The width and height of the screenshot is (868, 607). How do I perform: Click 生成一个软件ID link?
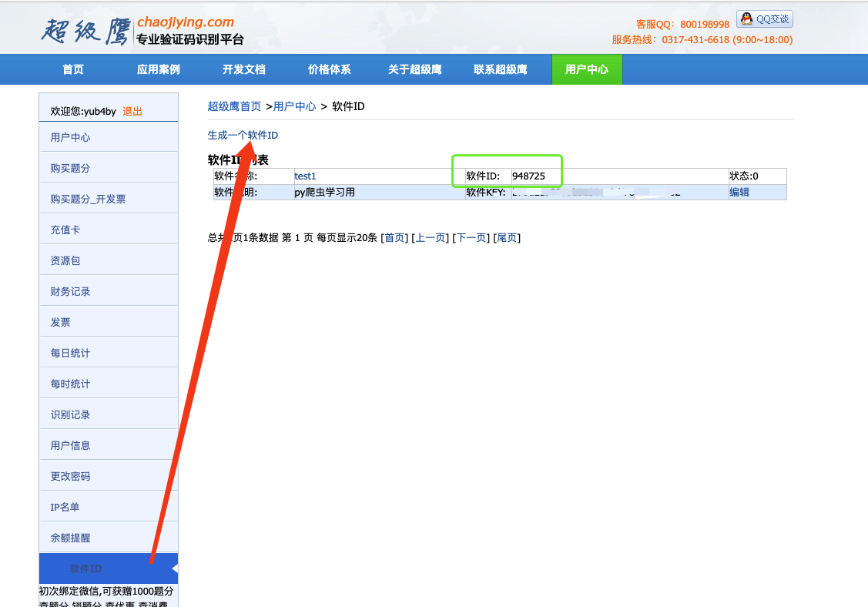click(243, 135)
